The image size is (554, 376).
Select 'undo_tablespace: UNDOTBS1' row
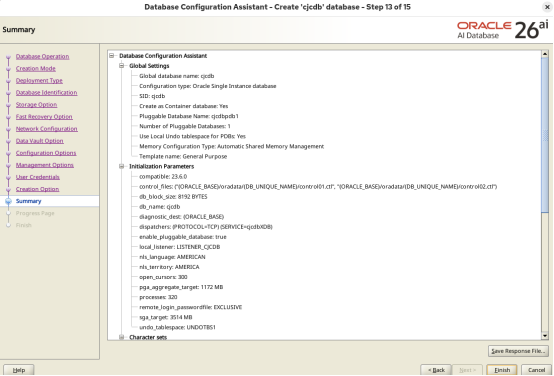[177, 328]
